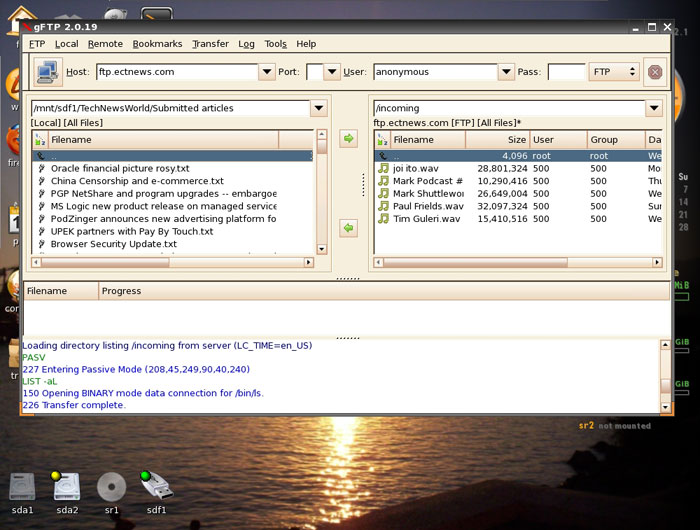Expand the local path history dropdown
700x530 pixels.
tap(319, 108)
